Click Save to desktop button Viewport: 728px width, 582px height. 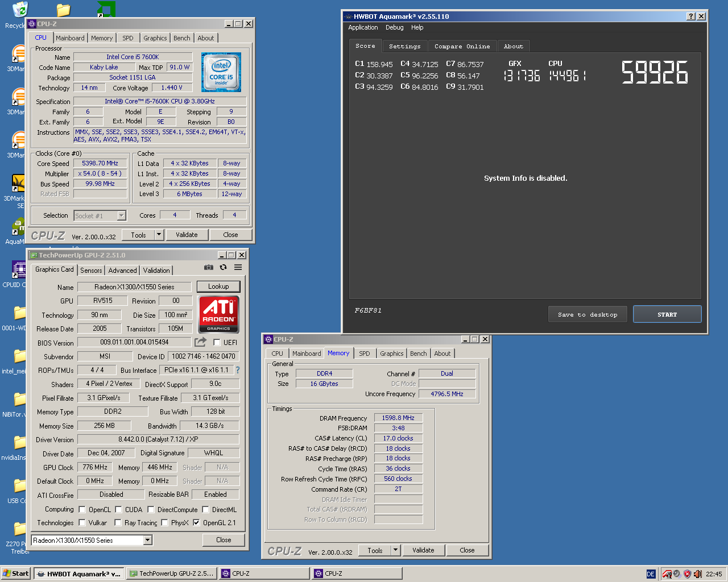click(588, 314)
